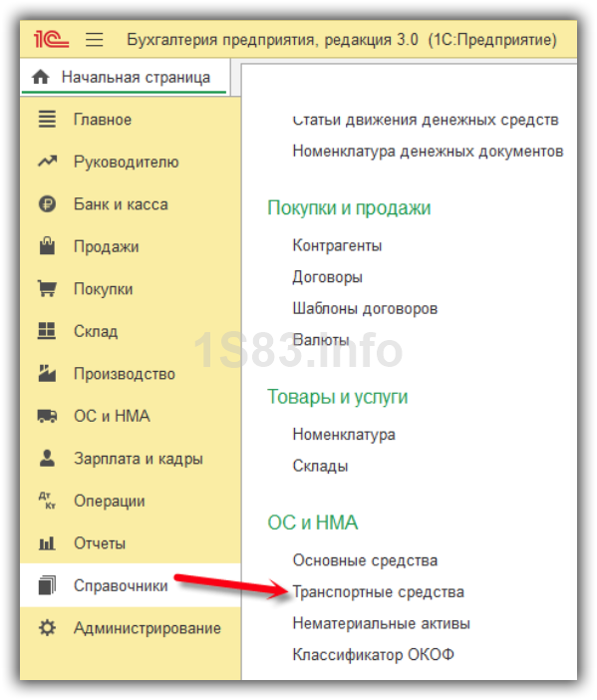Open Статьи движения денежных средств
The width and height of the screenshot is (597, 700).
426,120
